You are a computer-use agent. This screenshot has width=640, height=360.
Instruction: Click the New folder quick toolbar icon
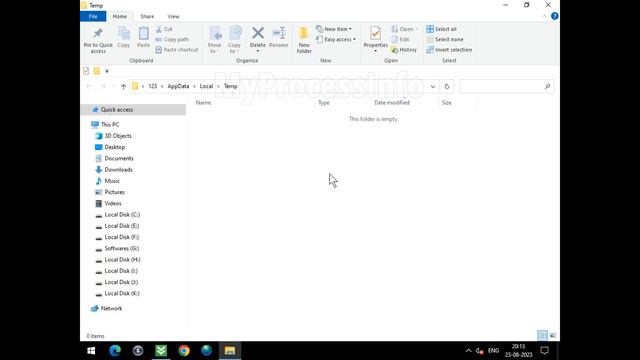(97, 71)
